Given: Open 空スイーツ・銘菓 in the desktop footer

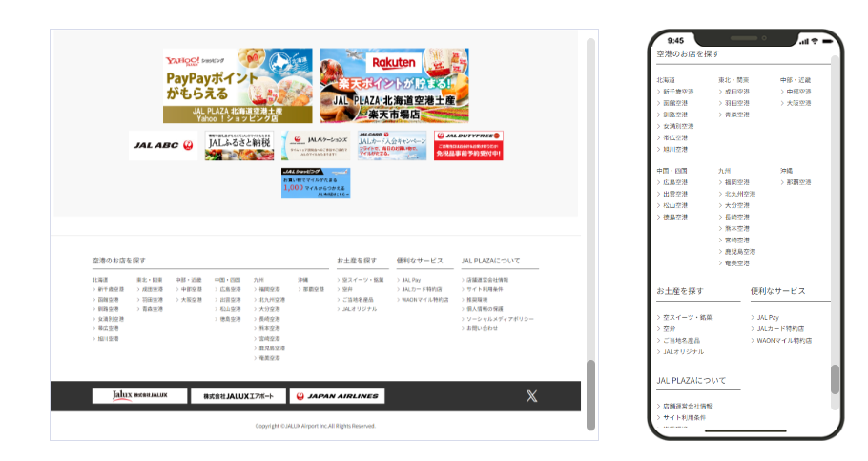Looking at the screenshot, I should [x=362, y=280].
